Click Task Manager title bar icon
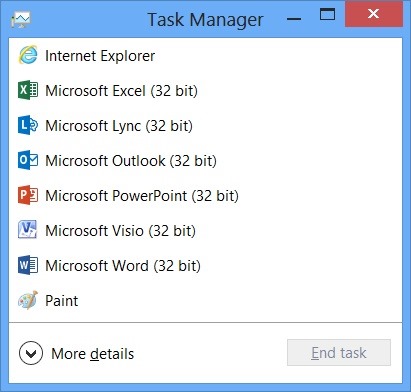The width and height of the screenshot is (411, 392). pos(21,20)
